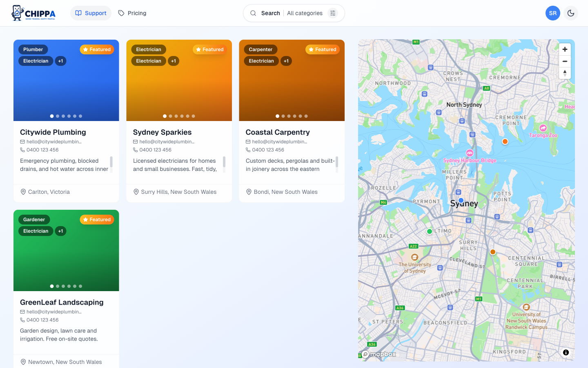Click email icon on GreenLeaf Landscaping card
This screenshot has height=368, width=588.
click(22, 312)
